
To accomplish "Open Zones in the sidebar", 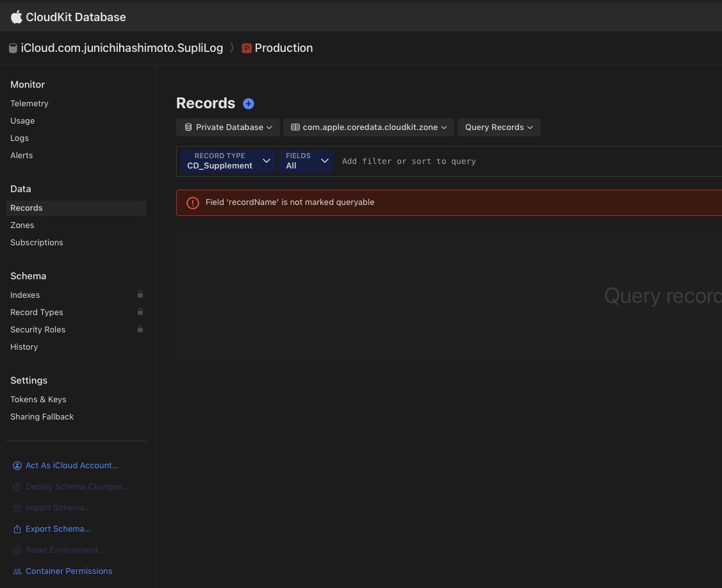I will tap(22, 225).
